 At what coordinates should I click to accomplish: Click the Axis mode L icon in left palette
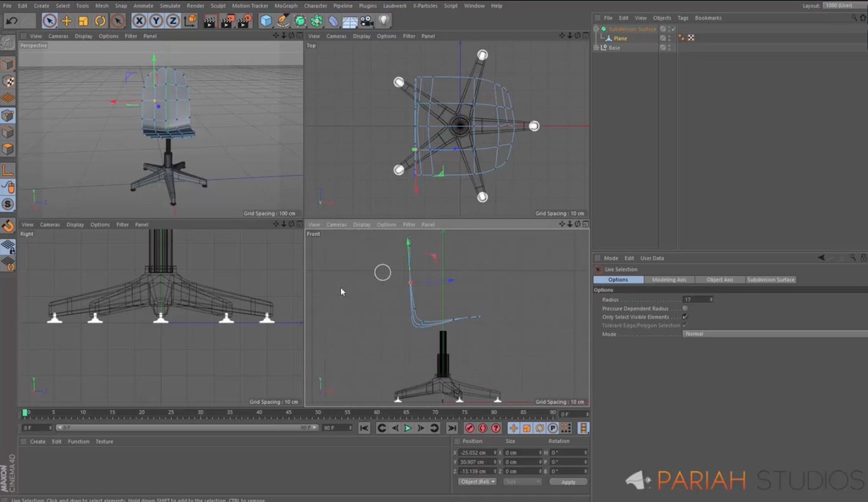(7, 170)
